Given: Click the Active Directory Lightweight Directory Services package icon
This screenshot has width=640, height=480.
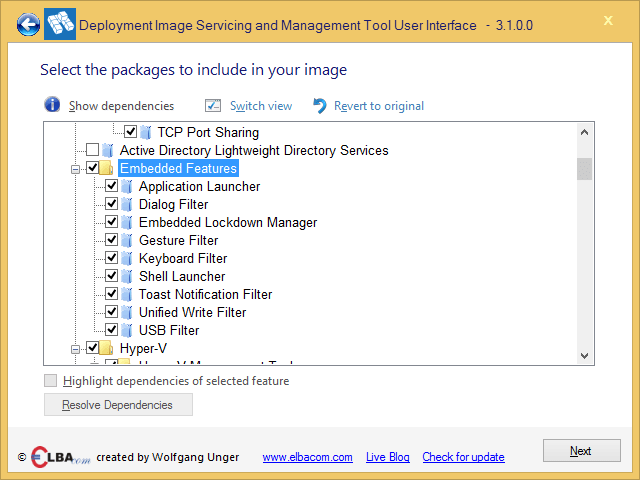Looking at the screenshot, I should tap(108, 150).
